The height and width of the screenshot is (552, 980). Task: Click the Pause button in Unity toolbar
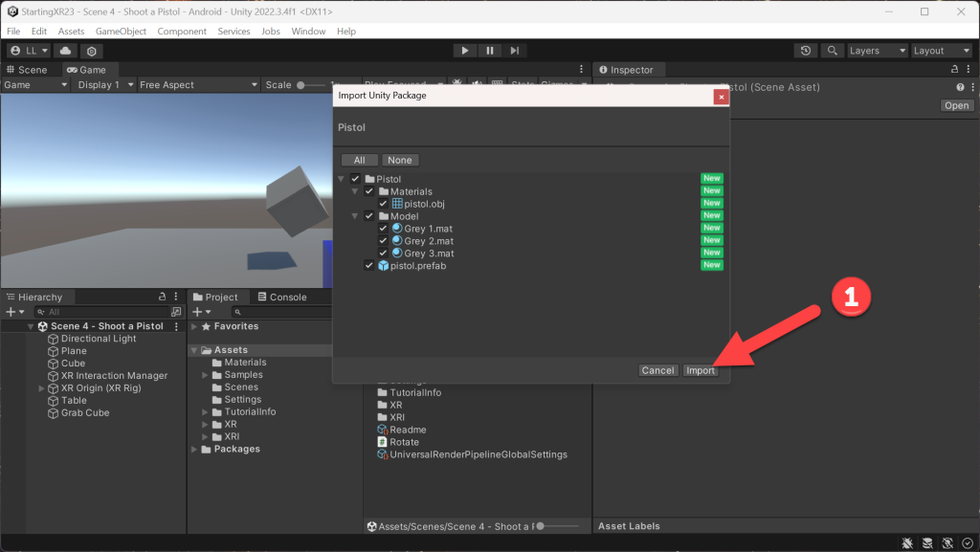489,51
